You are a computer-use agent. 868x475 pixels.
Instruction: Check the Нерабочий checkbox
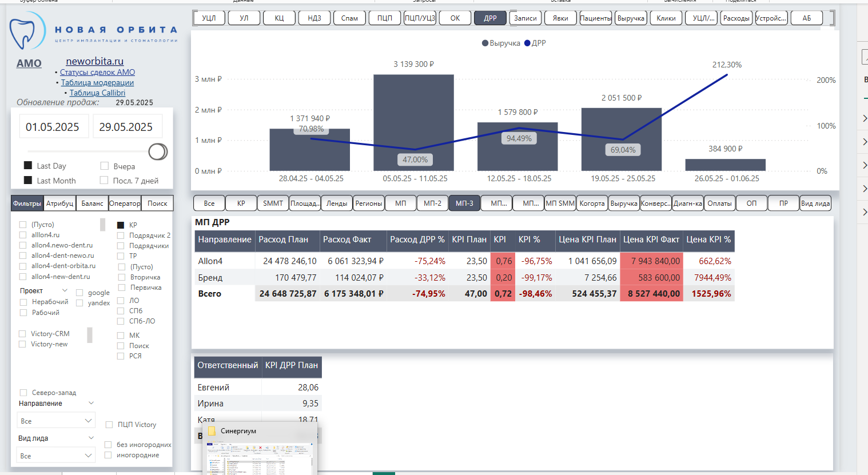pyautogui.click(x=23, y=302)
